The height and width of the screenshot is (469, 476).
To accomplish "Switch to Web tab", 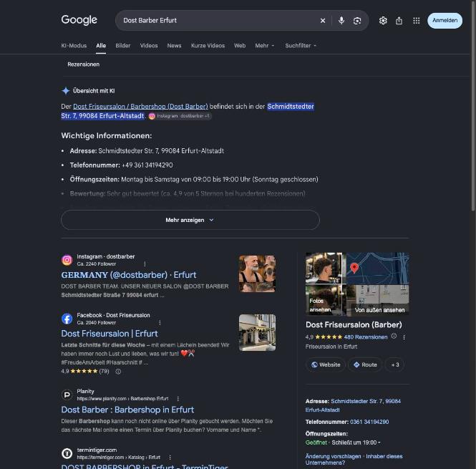I will pyautogui.click(x=240, y=46).
